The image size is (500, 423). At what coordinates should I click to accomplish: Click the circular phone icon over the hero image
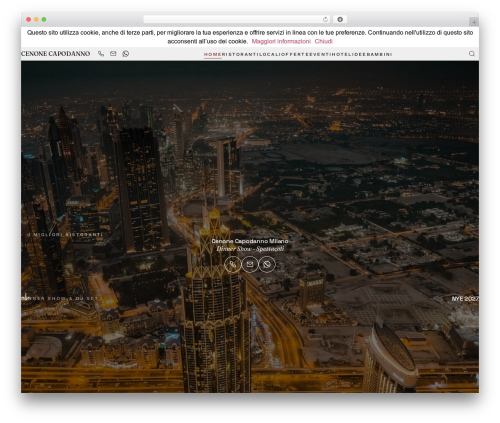coord(233,264)
